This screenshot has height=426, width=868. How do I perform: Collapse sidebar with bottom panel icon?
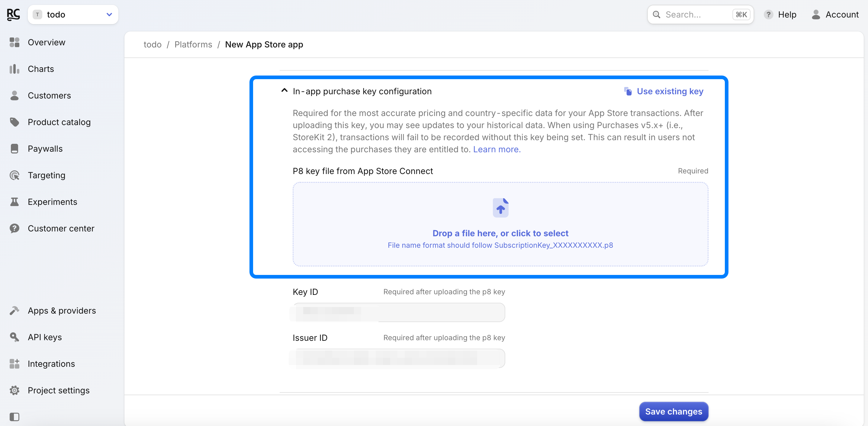click(14, 417)
